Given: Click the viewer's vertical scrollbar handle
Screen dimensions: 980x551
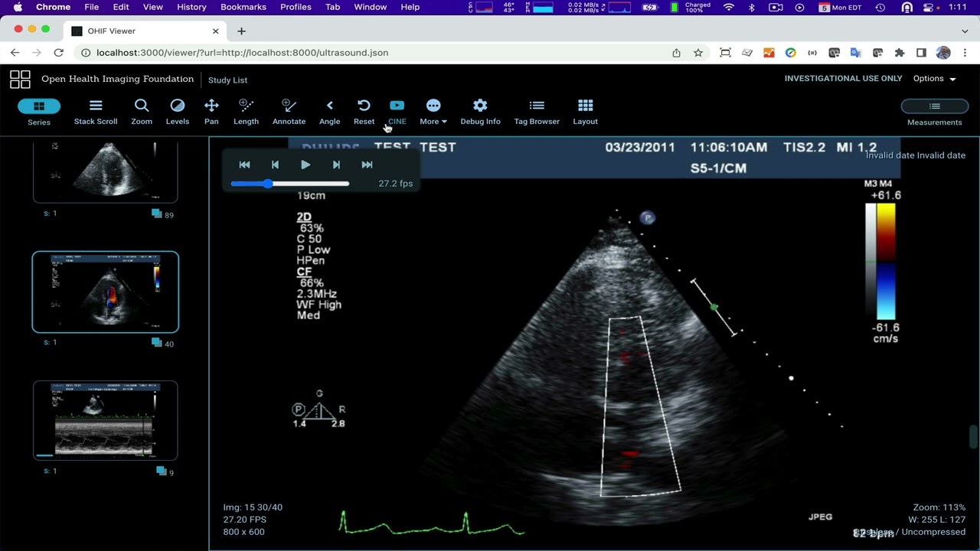Looking at the screenshot, I should (974, 437).
